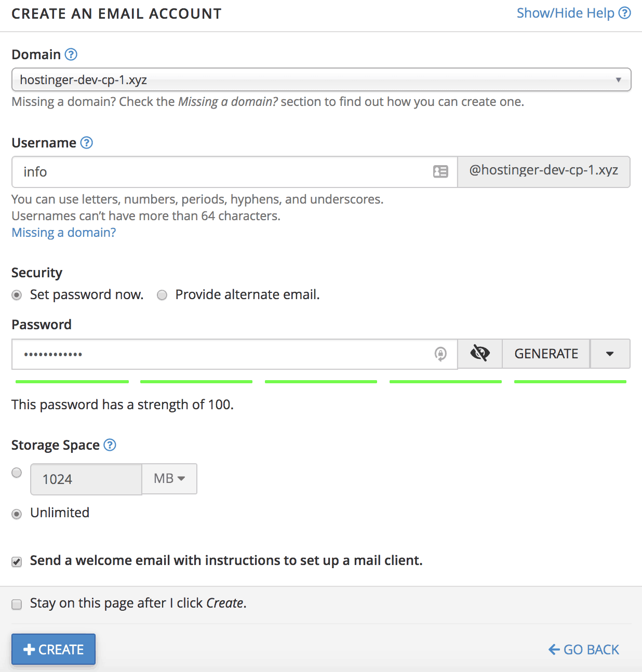Screen dimensions: 642x672
Task: Click the password autofill icon in Password field
Action: [x=440, y=354]
